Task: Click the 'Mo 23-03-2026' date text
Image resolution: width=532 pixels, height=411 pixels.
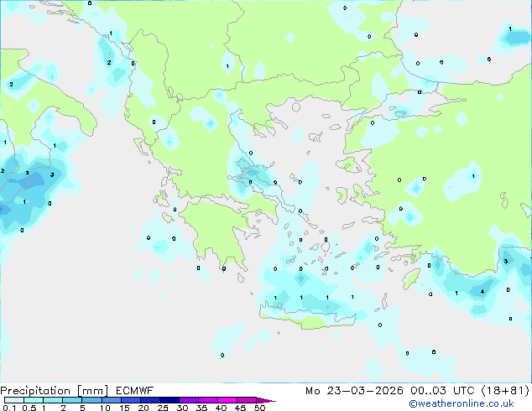Action: pos(354,391)
